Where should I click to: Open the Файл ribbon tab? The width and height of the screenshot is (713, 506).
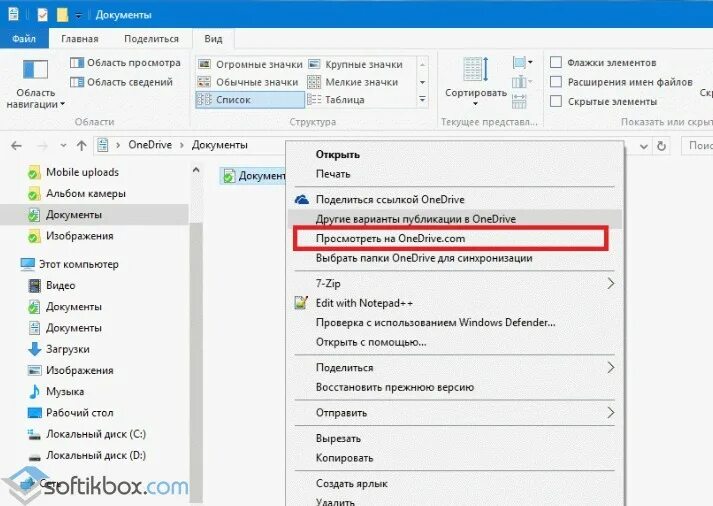(x=24, y=39)
